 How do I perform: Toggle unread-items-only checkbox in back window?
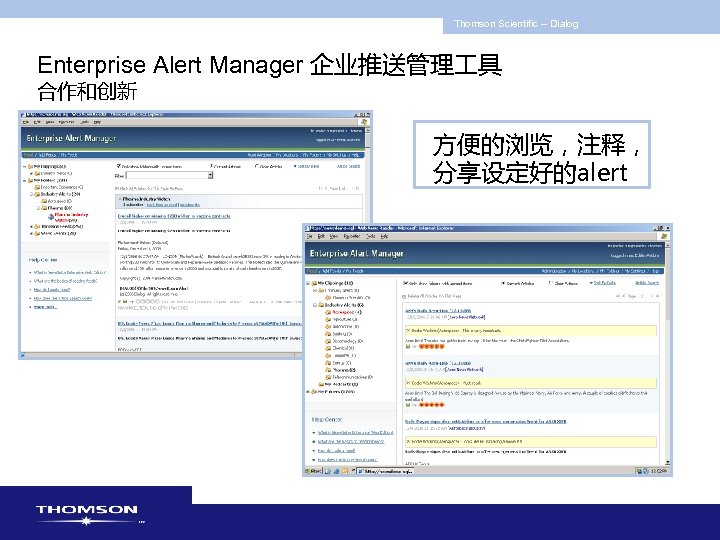(x=118, y=166)
